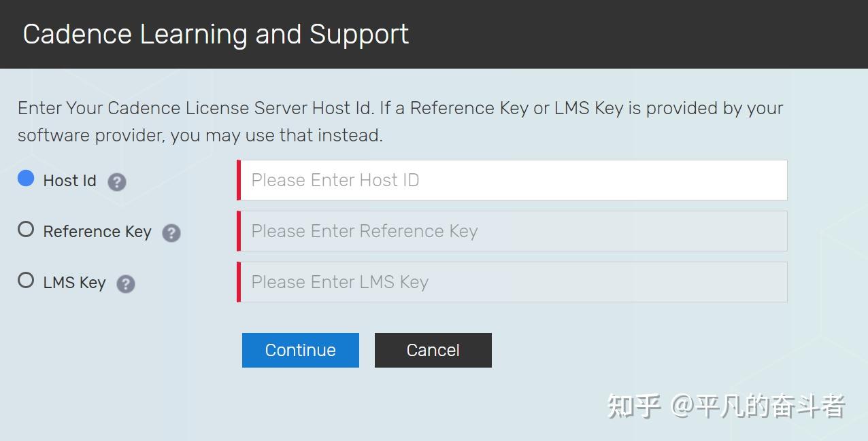This screenshot has height=441, width=868.
Task: Click into the Reference Key text box
Action: [514, 231]
